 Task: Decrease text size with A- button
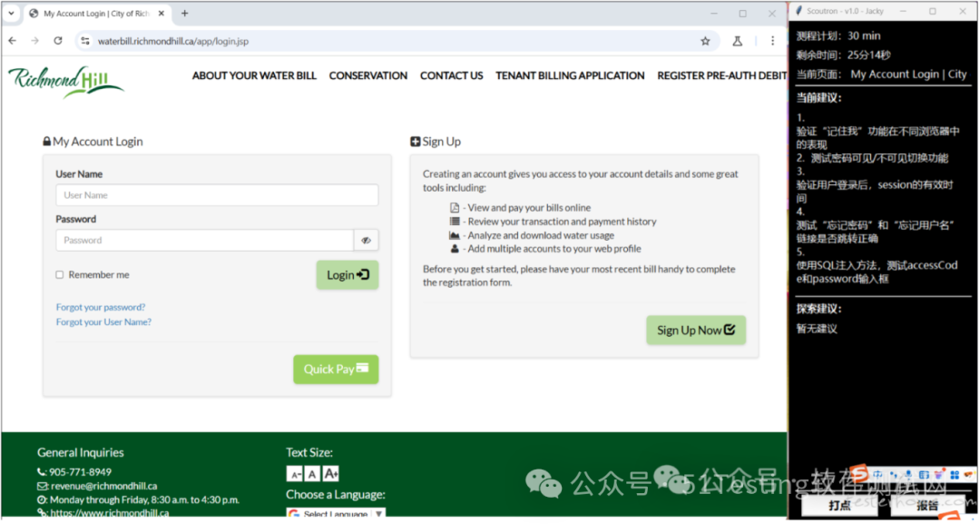[294, 474]
